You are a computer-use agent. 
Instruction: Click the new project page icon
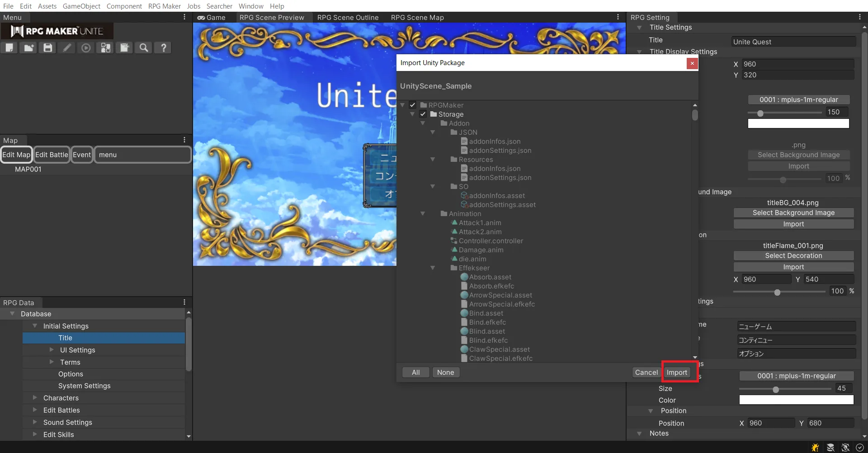(9, 48)
